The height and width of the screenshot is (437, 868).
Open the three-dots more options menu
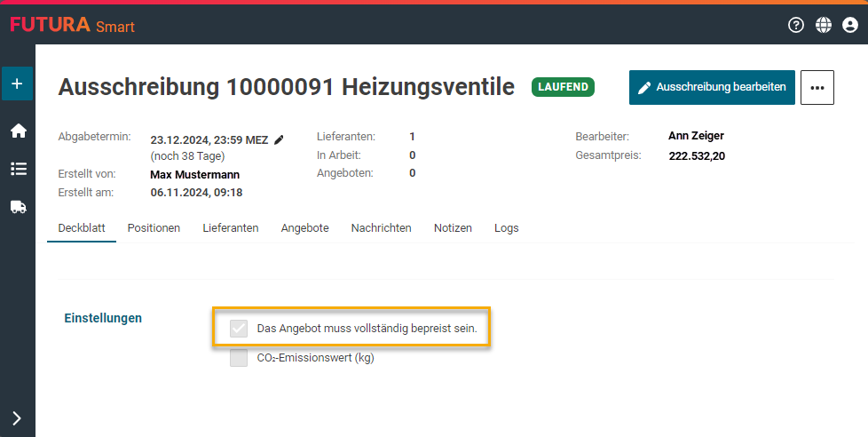[x=817, y=88]
